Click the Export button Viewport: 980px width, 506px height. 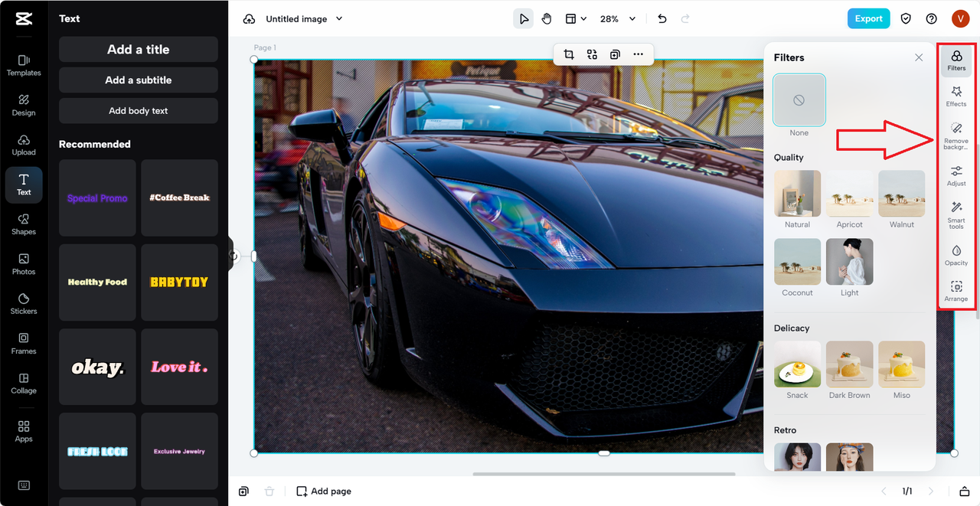868,18
